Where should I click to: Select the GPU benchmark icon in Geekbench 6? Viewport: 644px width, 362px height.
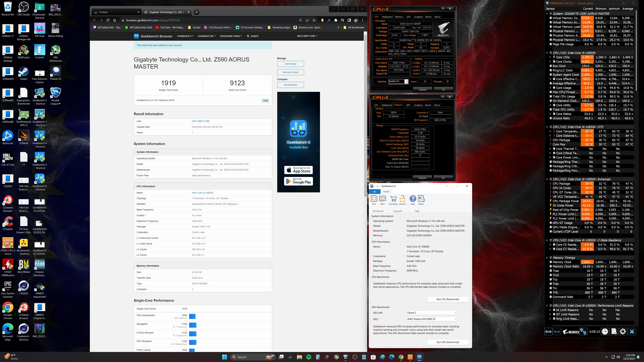pyautogui.click(x=383, y=200)
